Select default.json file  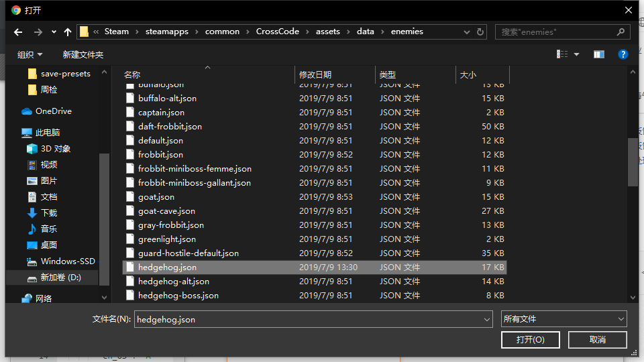315,140
